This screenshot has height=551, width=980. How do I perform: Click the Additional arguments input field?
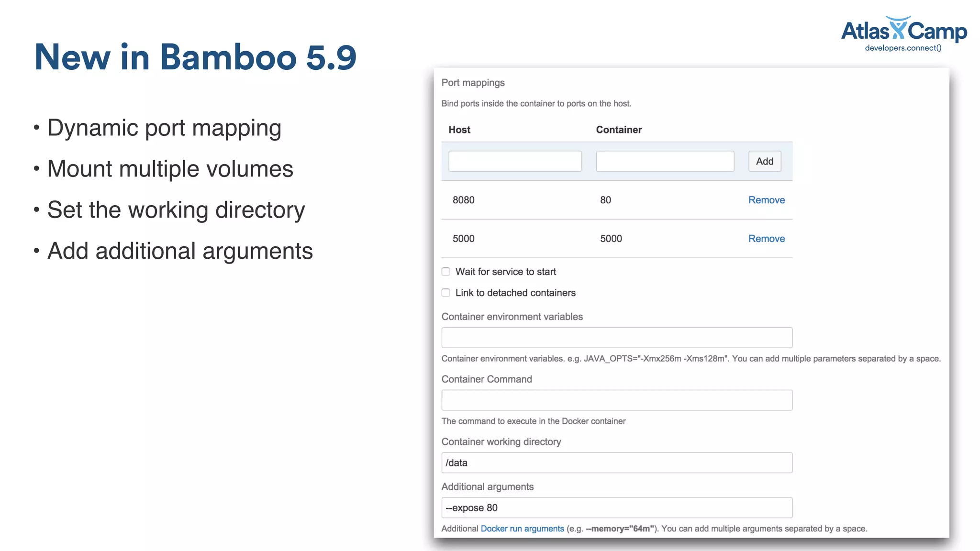pos(616,507)
